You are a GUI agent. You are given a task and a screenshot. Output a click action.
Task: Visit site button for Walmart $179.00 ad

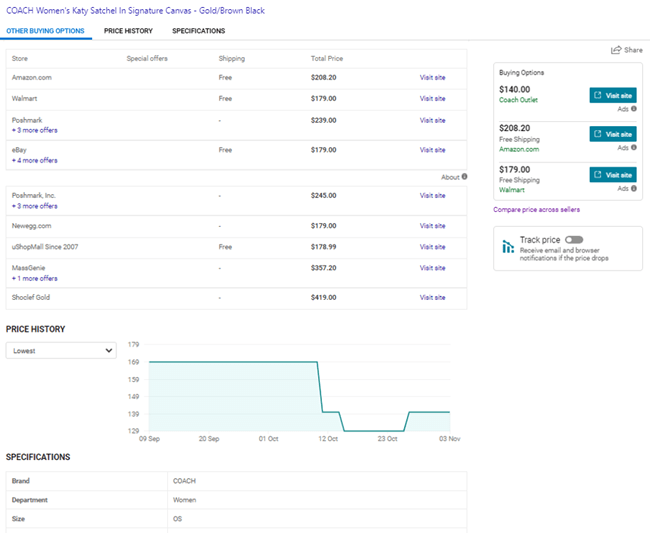pyautogui.click(x=612, y=175)
